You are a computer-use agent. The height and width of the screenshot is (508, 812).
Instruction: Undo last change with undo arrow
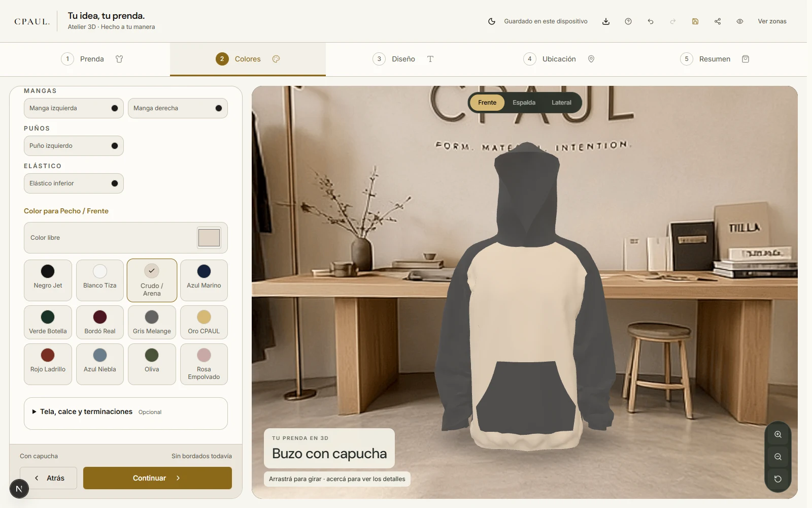[x=651, y=21]
